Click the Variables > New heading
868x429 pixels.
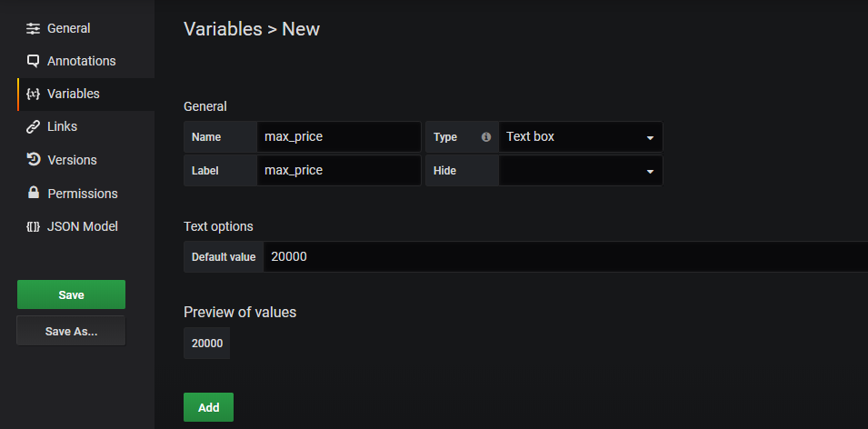click(x=252, y=29)
